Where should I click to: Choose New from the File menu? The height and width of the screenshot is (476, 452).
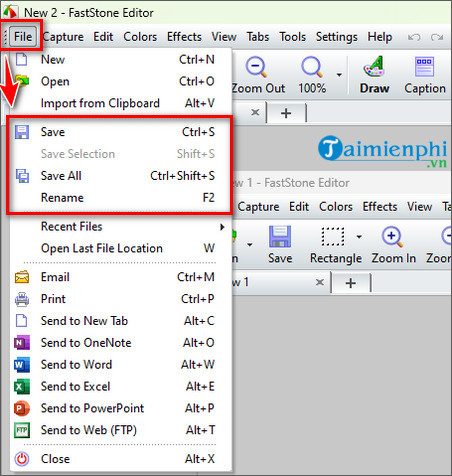120,60
